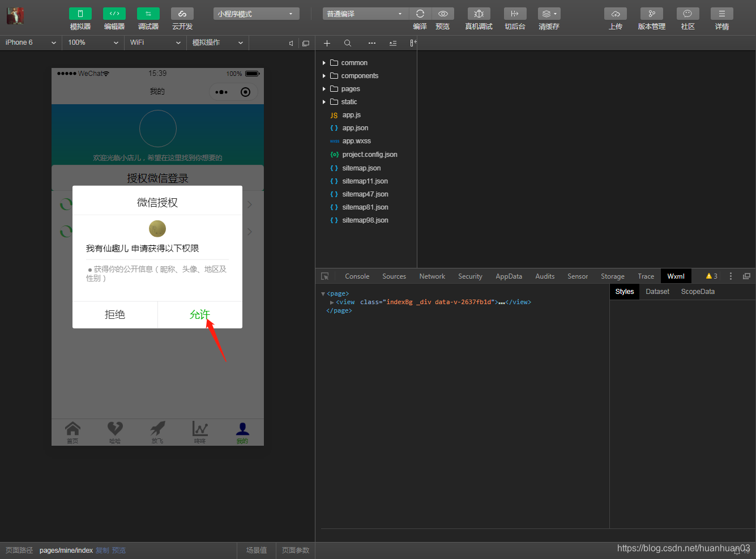Open the sitemap47.json file
The image size is (756, 559).
(x=366, y=194)
